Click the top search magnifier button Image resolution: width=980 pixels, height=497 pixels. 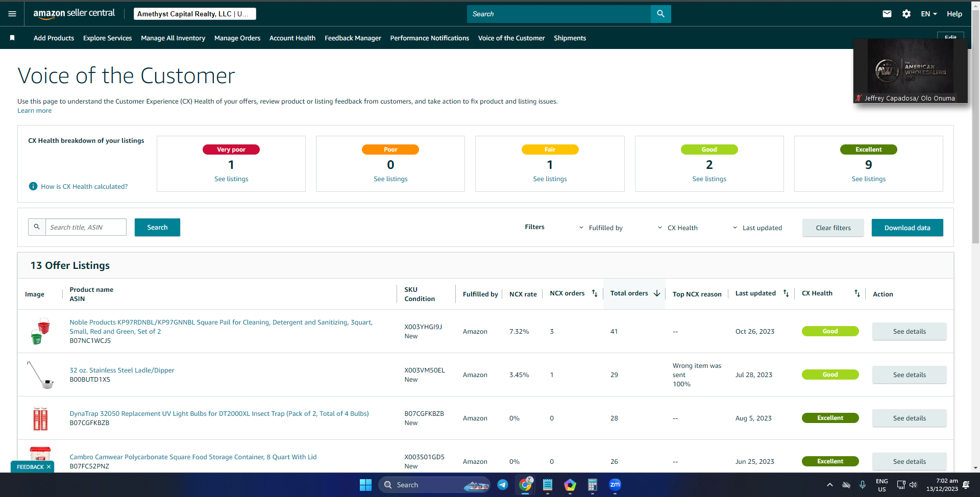pyautogui.click(x=660, y=14)
